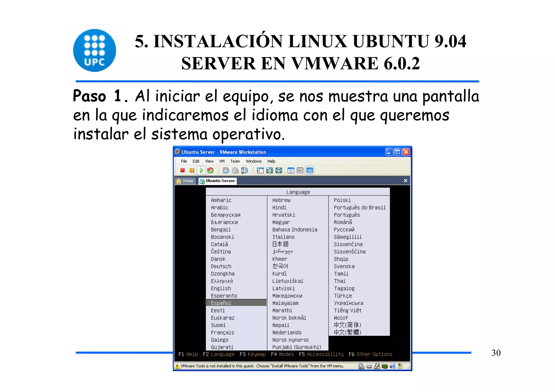Take a snapshot using the snapshot icon
555x392 pixels.
click(x=226, y=170)
